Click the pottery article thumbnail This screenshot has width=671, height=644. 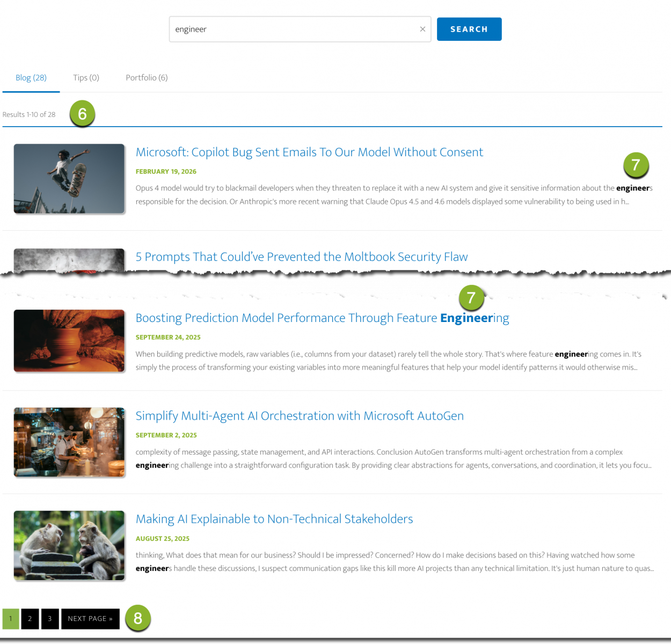[x=69, y=341]
